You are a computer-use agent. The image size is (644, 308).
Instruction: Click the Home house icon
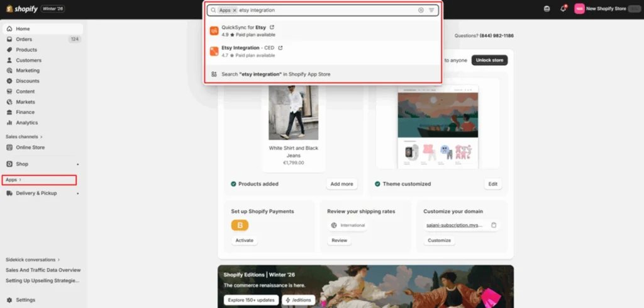9,29
